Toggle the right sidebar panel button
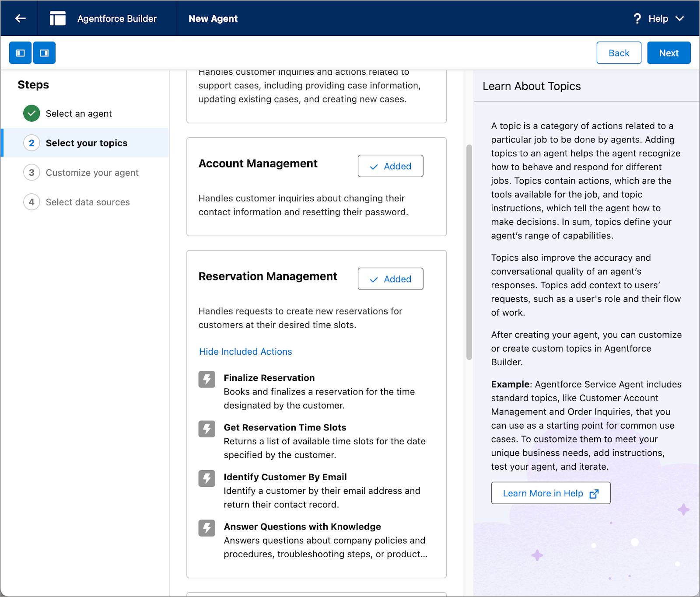 click(x=44, y=53)
